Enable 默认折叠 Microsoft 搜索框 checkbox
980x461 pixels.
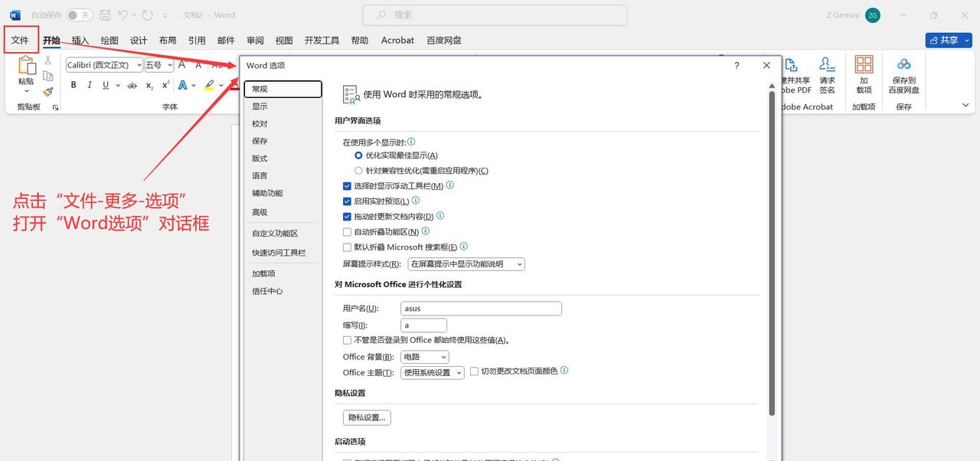click(x=348, y=247)
